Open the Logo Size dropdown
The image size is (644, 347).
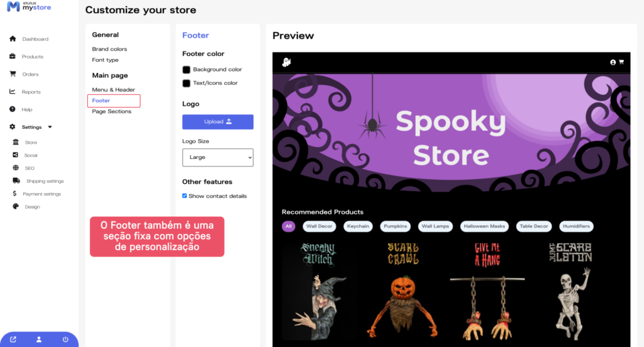coord(218,157)
